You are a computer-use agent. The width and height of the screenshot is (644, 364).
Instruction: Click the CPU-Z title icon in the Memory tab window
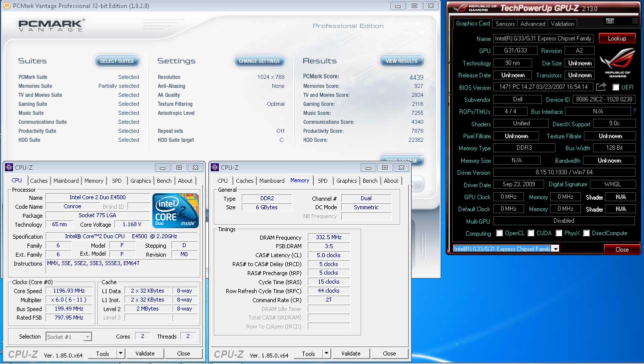215,167
